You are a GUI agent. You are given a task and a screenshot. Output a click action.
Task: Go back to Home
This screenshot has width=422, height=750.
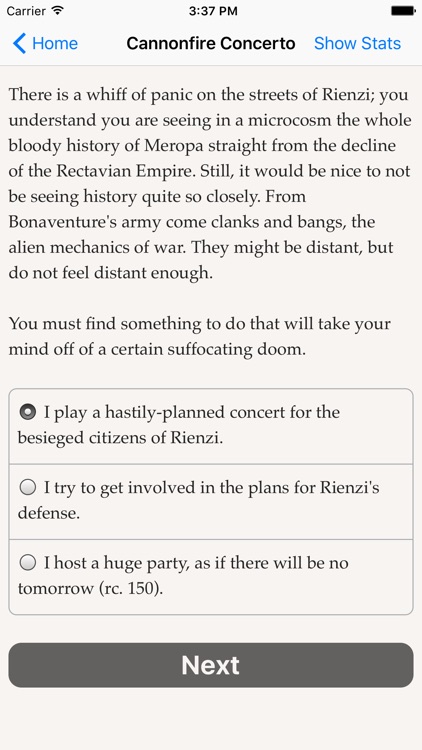[45, 44]
